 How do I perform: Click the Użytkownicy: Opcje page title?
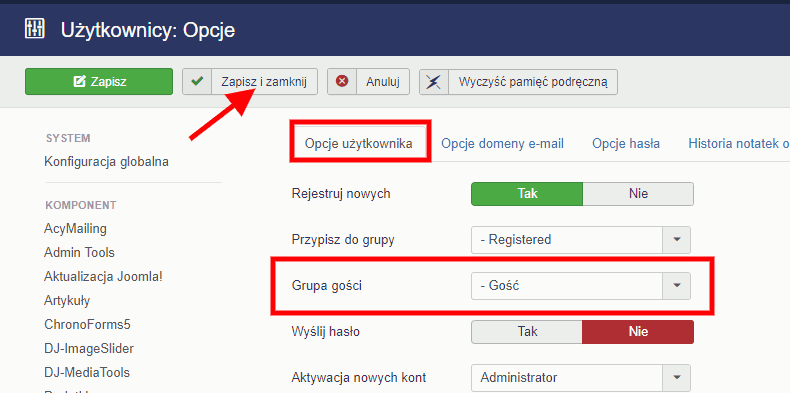148,30
